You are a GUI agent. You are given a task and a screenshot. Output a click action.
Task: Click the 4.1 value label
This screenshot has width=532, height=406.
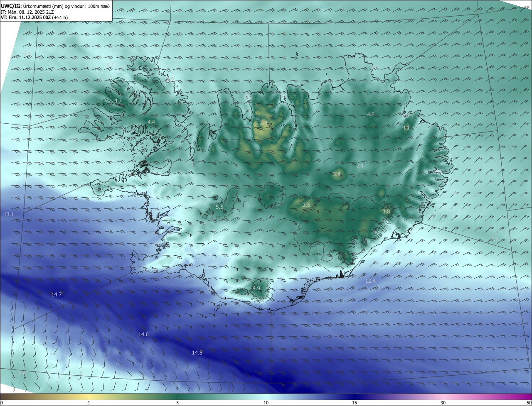pos(406,127)
